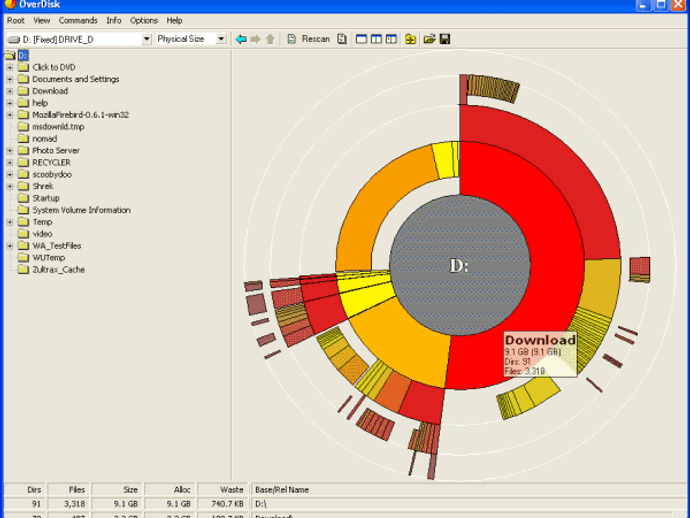Expand the Photo Server folder node

click(x=10, y=151)
